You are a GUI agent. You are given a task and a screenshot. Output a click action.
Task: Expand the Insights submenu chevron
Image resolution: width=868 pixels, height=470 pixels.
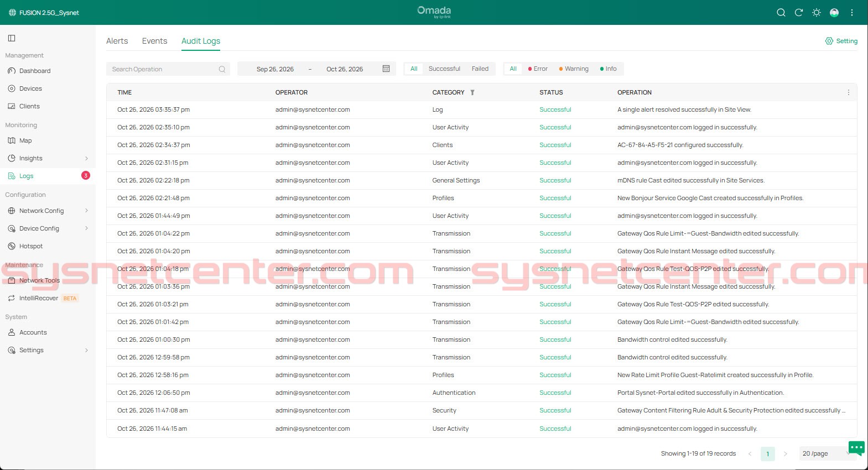[86, 158]
